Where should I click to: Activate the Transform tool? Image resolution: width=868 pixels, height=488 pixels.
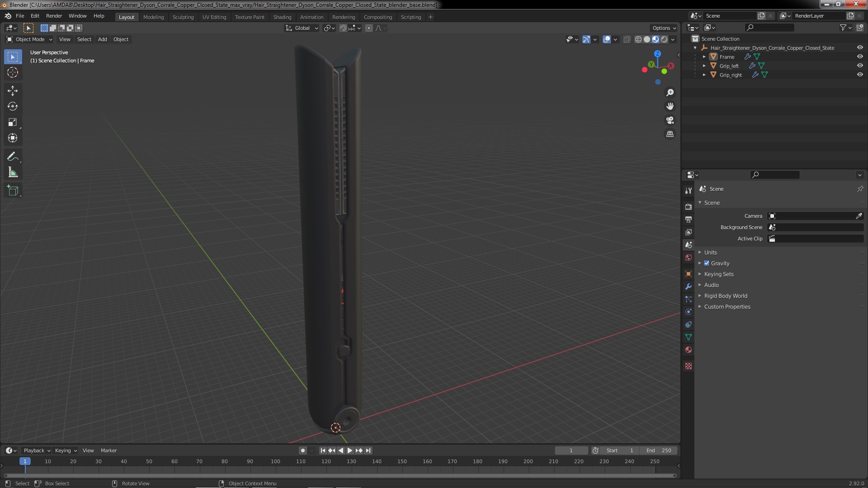(x=13, y=138)
